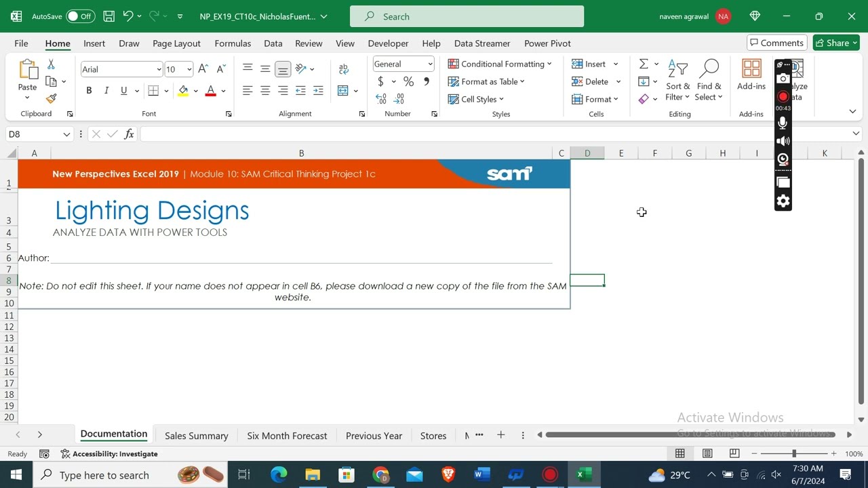This screenshot has height=488, width=868.
Task: Expand Cell Styles dropdown
Action: pyautogui.click(x=501, y=99)
